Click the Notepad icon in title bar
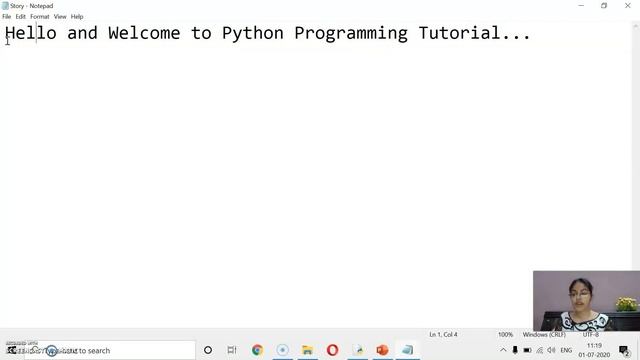 (5, 6)
